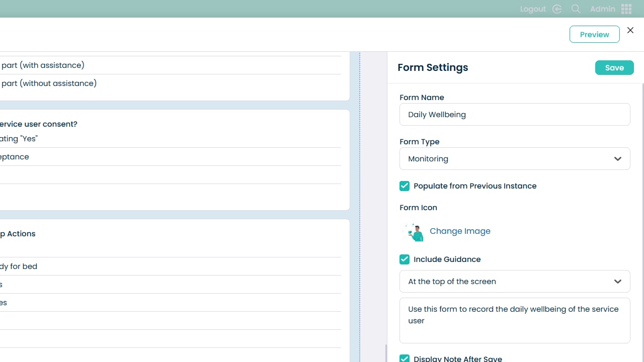Expand the 'At the top of the screen' dropdown
The width and height of the screenshot is (644, 362).
point(508,282)
